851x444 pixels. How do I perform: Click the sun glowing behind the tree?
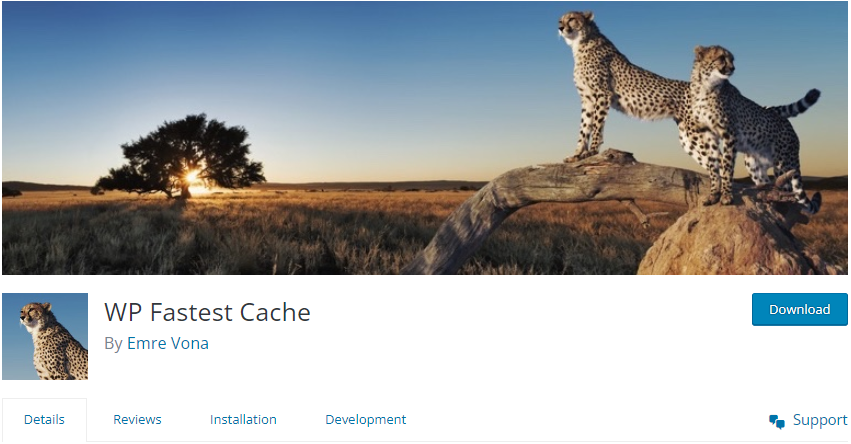tap(192, 177)
